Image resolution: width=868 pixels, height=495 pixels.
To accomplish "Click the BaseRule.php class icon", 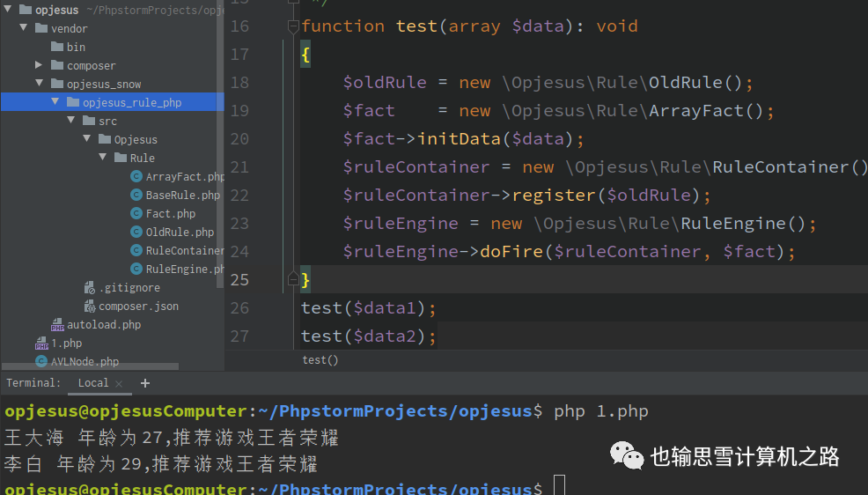I will (136, 196).
